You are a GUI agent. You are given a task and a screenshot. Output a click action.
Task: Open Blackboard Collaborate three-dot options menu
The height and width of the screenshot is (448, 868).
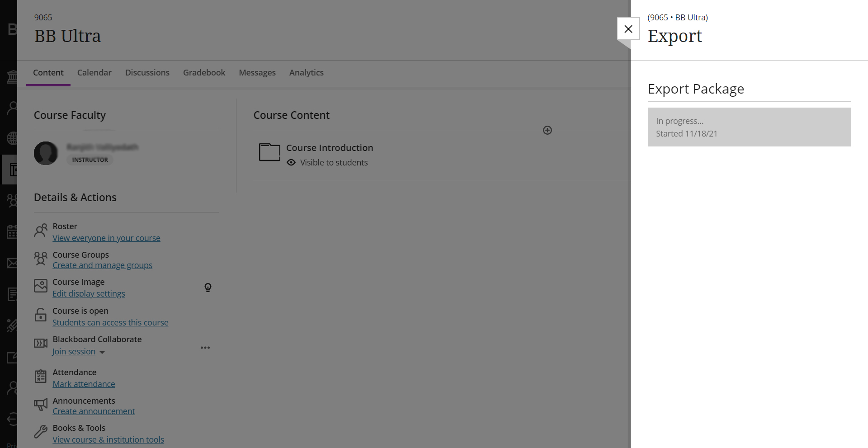coord(205,348)
